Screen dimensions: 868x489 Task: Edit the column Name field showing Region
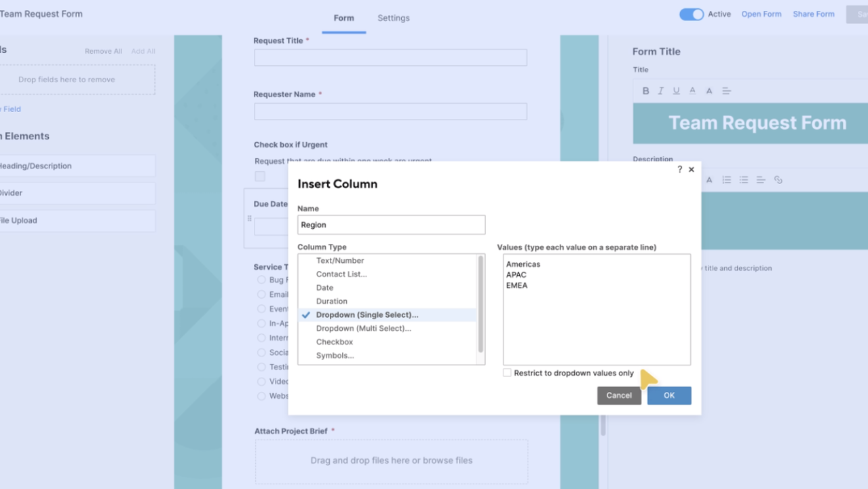391,225
